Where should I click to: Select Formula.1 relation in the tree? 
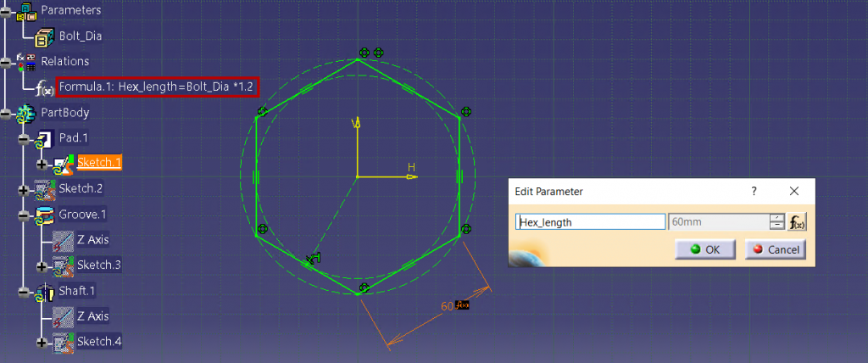[x=155, y=87]
